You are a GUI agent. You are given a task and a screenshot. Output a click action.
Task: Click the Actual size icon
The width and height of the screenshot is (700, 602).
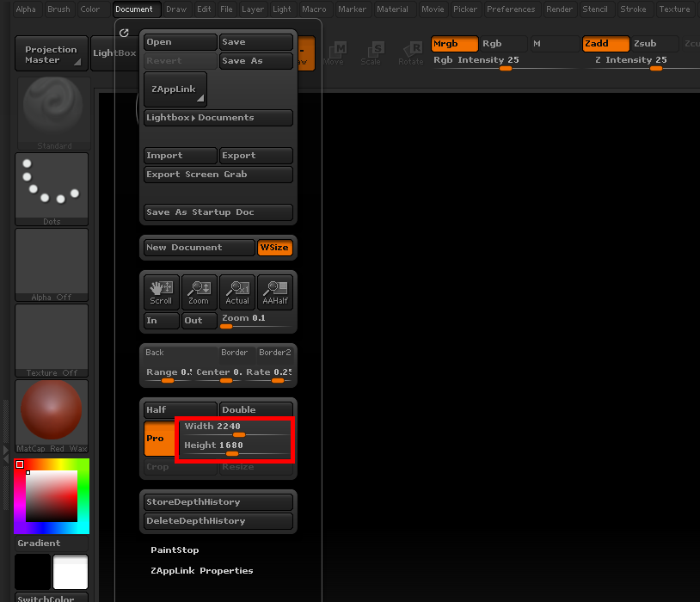(237, 292)
